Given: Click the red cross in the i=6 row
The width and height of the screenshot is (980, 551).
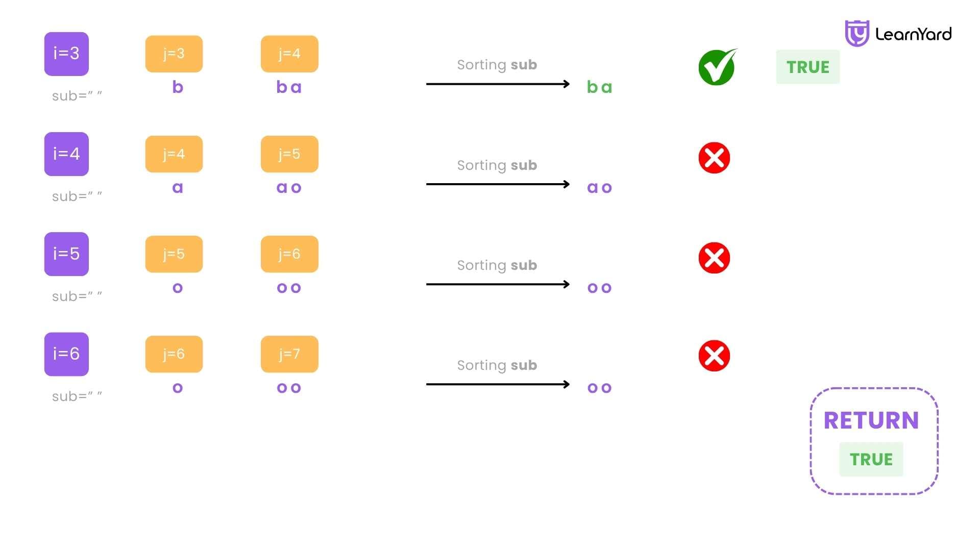Looking at the screenshot, I should point(714,356).
